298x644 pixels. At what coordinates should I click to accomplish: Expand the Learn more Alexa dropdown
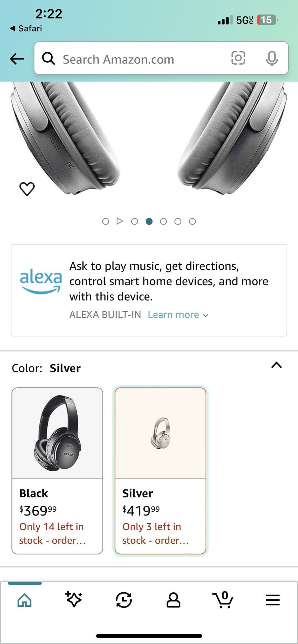click(x=206, y=315)
